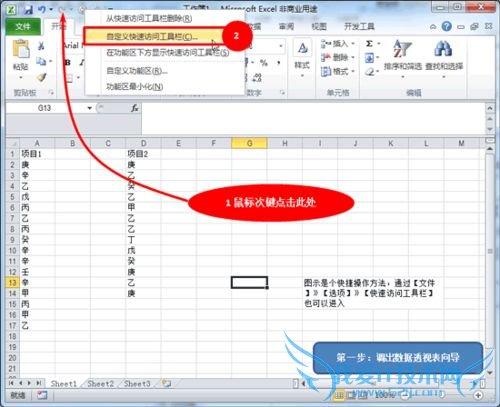This screenshot has width=500, height=407.
Task: Open the dropdown arrow under 粘贴
Action: 21,77
